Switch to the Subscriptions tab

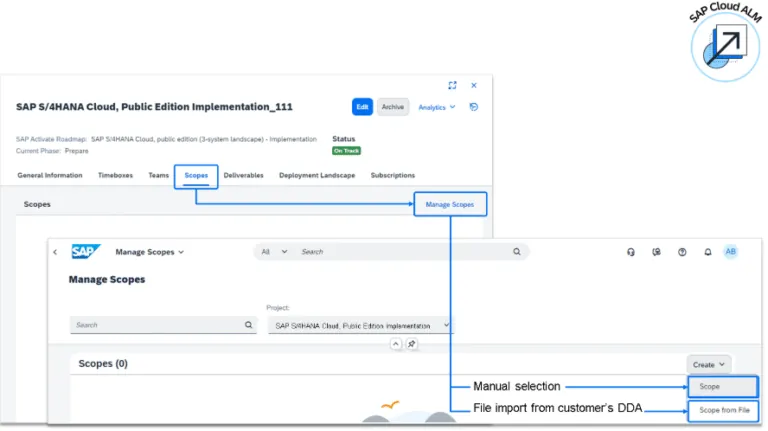tap(393, 175)
